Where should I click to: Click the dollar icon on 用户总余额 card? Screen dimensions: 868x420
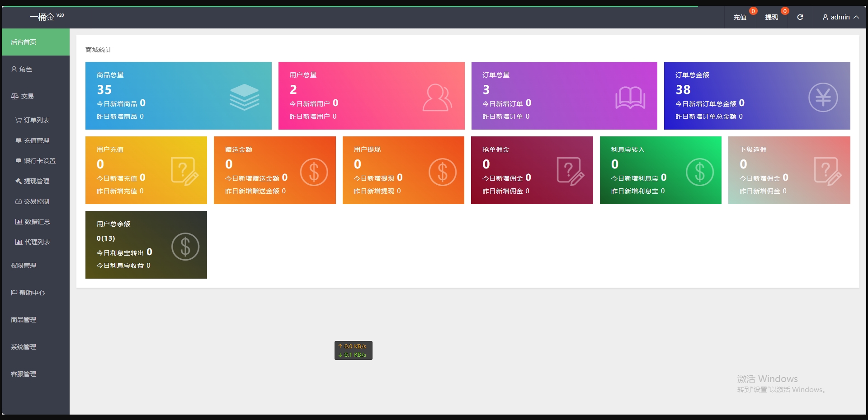[185, 247]
